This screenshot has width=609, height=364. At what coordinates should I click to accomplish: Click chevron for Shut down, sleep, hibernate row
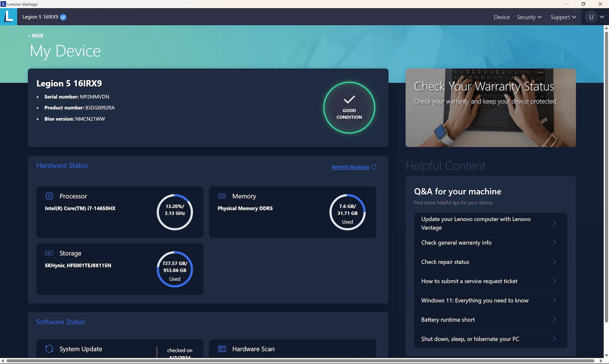pos(554,339)
